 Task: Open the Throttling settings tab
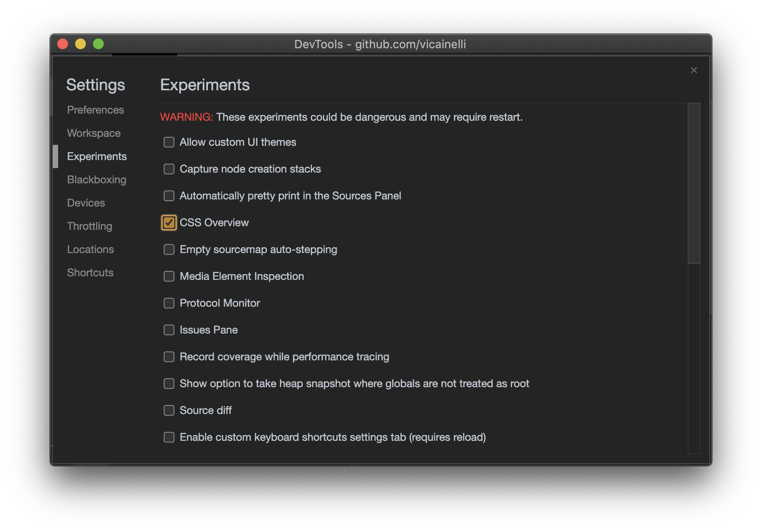click(89, 226)
